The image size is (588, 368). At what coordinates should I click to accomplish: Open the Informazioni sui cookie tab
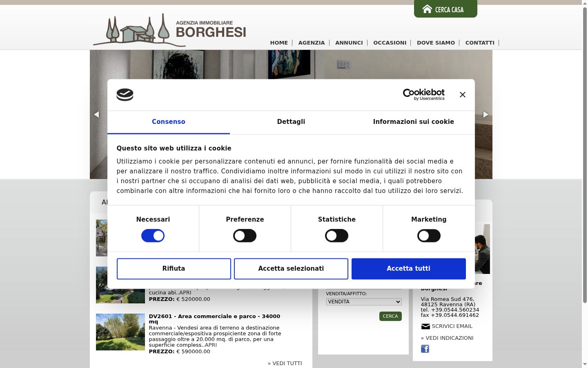pyautogui.click(x=414, y=122)
